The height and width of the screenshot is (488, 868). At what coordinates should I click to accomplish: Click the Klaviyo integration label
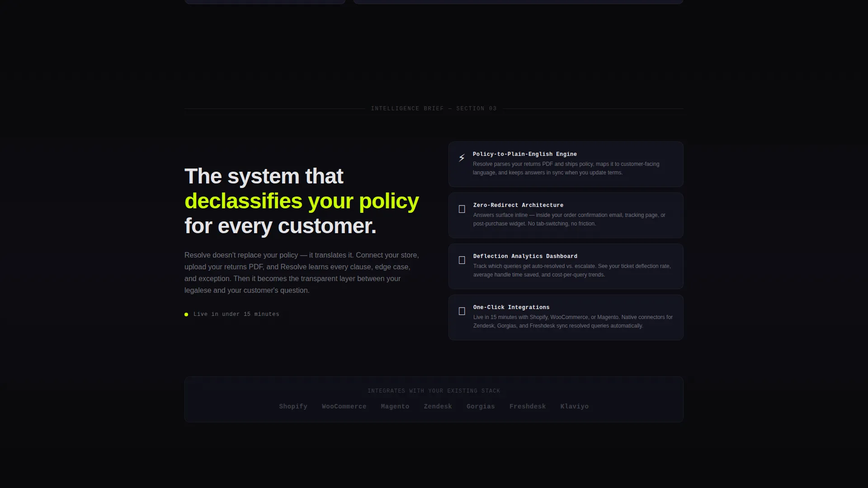pyautogui.click(x=575, y=407)
